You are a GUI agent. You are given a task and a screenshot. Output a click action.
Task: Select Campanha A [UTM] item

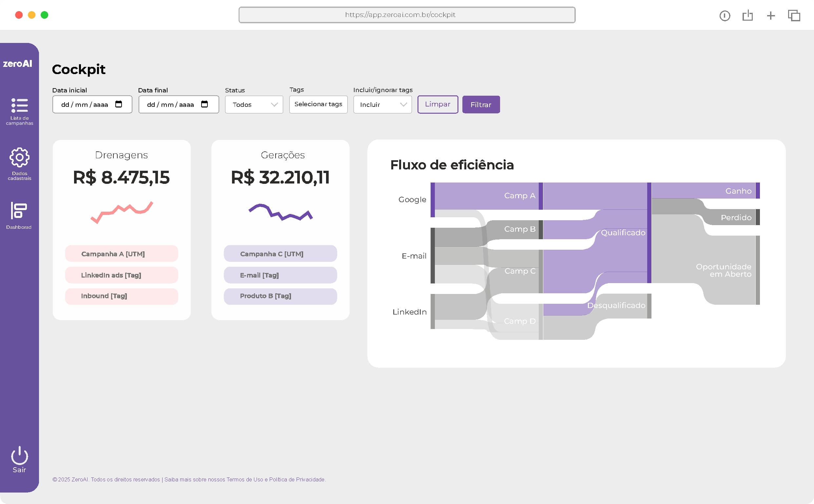click(121, 254)
